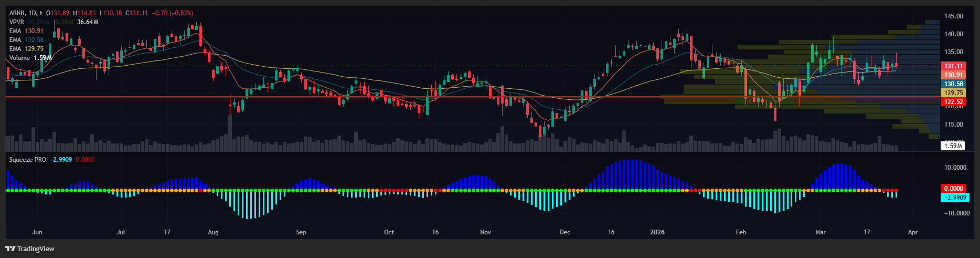Click the Apr label on time axis
This screenshot has height=258, width=980.
click(913, 232)
